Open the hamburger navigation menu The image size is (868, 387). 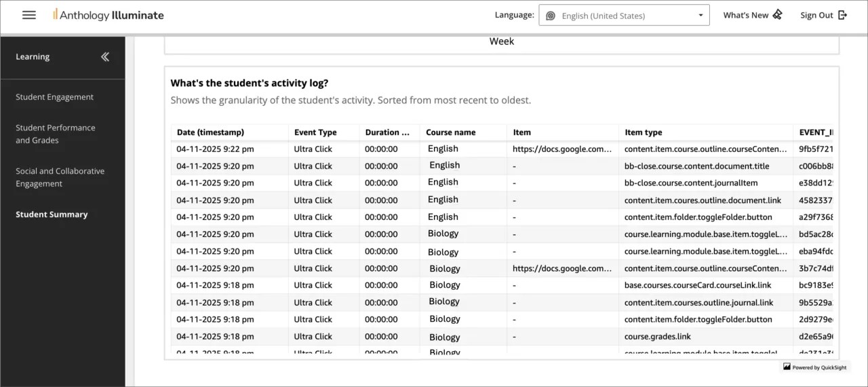coord(29,15)
